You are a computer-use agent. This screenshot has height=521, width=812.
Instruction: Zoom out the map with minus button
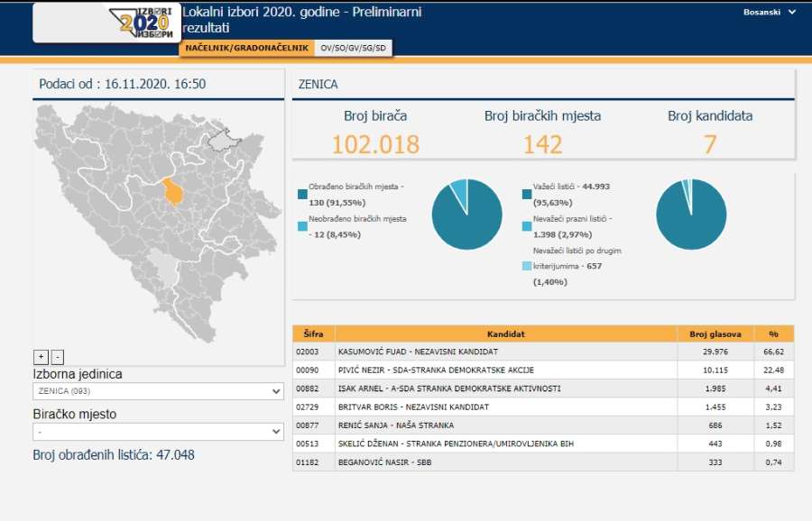pyautogui.click(x=58, y=357)
